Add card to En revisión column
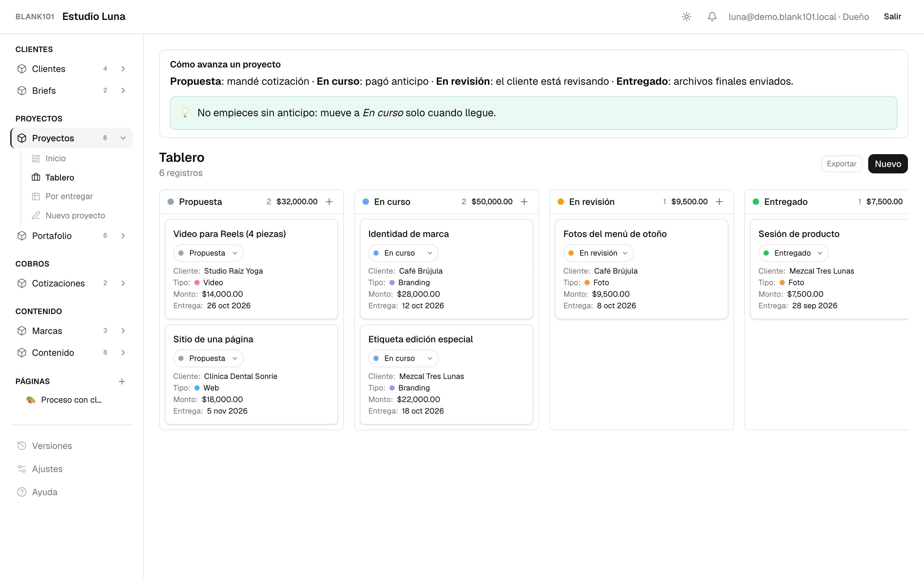 (719, 202)
